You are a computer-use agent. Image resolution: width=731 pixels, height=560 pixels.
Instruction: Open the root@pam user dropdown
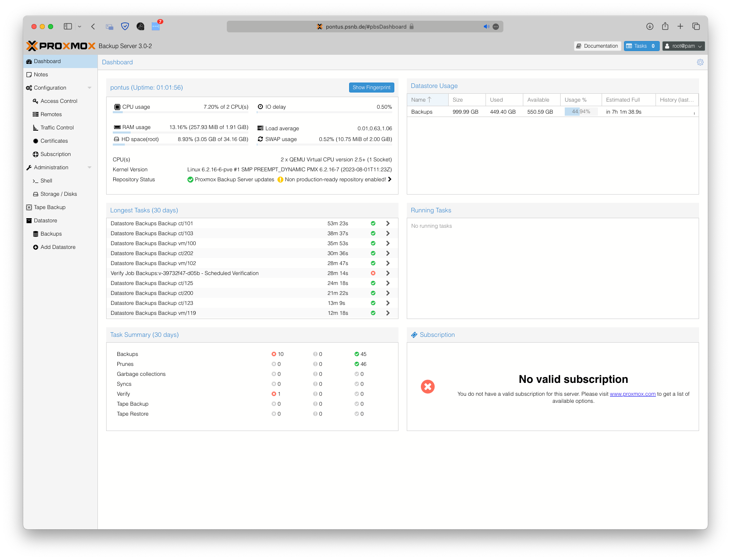pos(683,46)
